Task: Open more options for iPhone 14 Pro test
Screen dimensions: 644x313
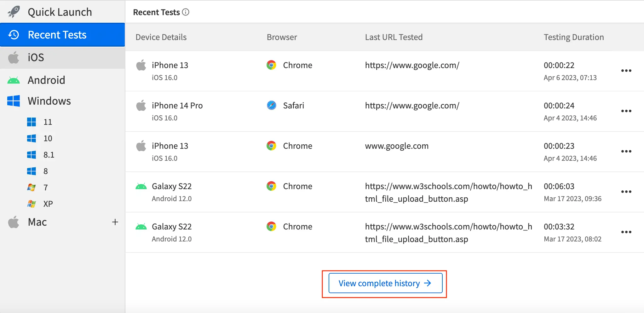Action: (x=626, y=111)
